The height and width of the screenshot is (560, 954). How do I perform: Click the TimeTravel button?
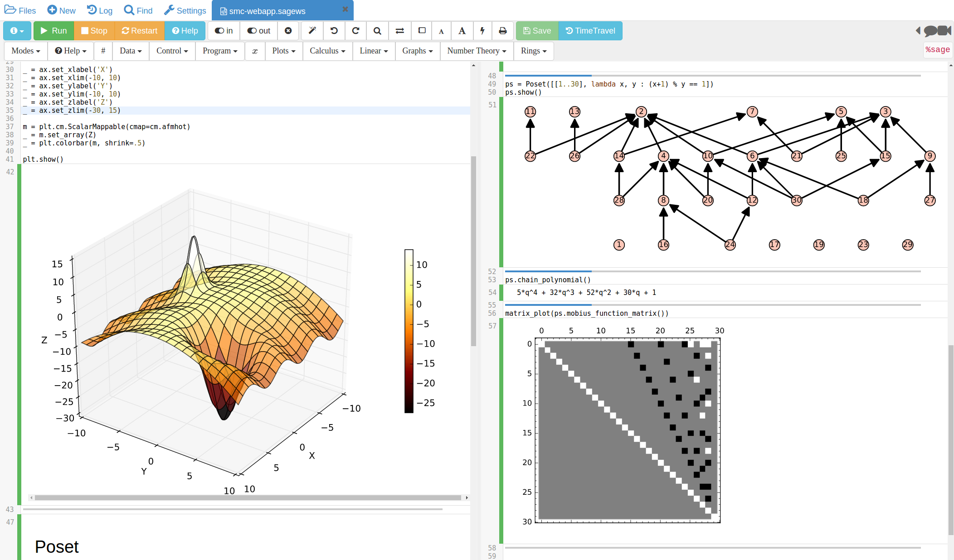pos(590,31)
